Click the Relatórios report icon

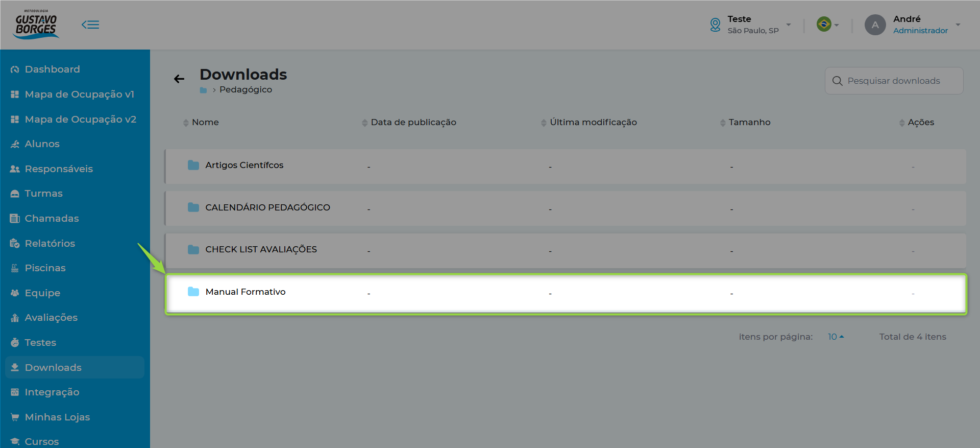(x=15, y=243)
